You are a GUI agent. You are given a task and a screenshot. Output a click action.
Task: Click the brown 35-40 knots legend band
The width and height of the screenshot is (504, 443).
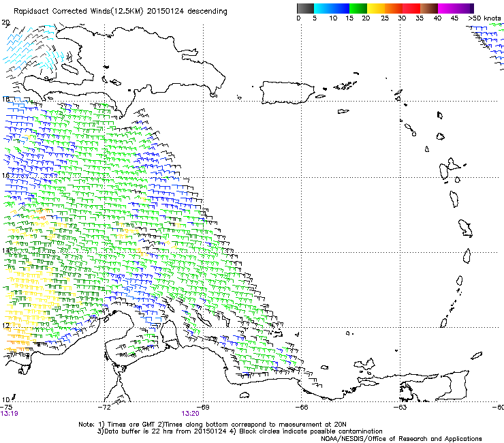(429, 8)
